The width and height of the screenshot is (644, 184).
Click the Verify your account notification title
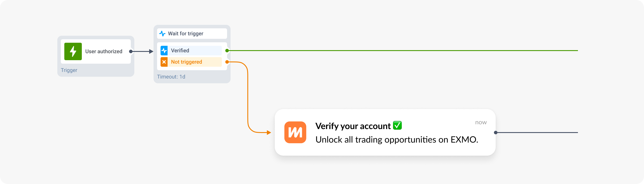point(353,126)
